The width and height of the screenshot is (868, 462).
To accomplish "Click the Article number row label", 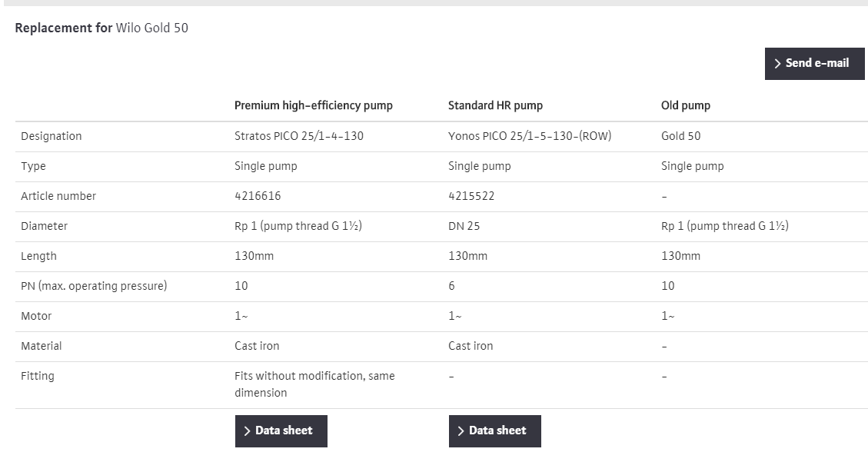I will pos(58,196).
